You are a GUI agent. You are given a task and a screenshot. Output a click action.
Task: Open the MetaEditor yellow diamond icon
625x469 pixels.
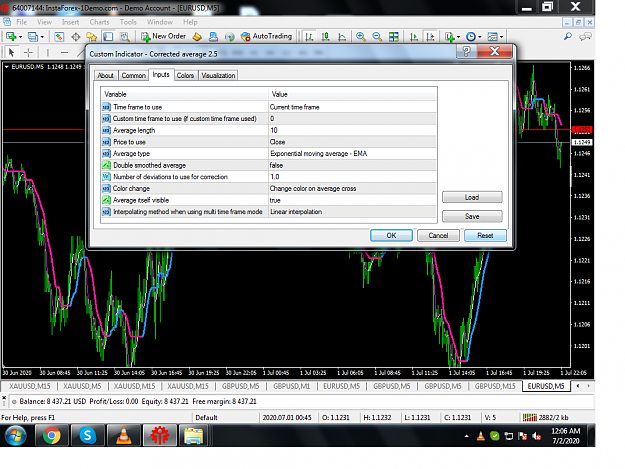[197, 37]
